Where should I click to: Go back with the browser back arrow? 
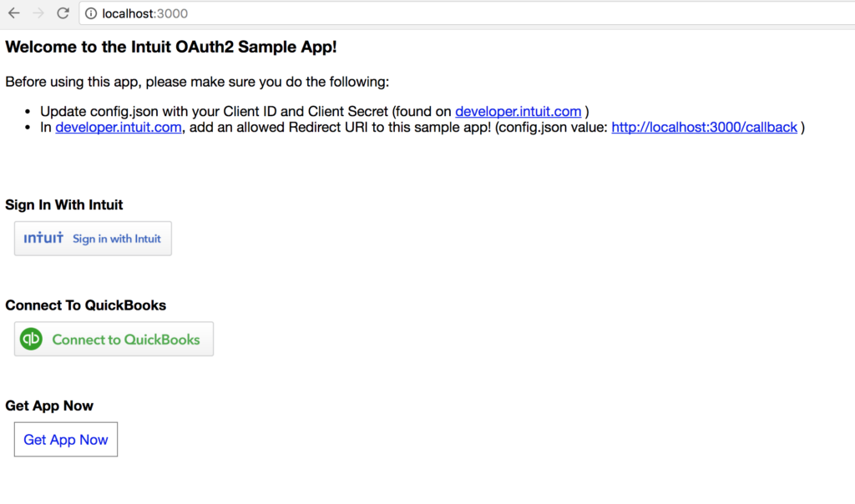tap(14, 13)
